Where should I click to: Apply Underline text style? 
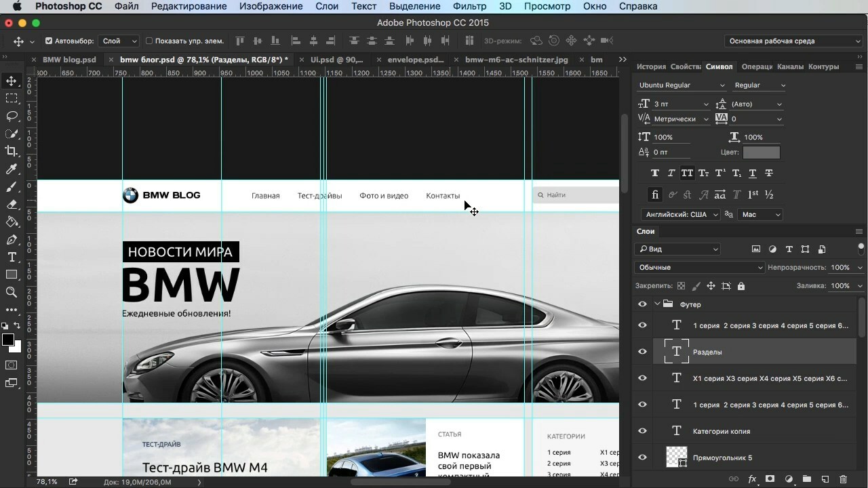[753, 173]
